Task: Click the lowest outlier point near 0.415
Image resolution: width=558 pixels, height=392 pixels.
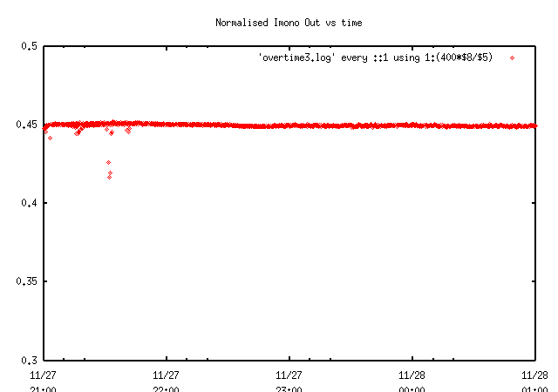Action: tap(109, 177)
